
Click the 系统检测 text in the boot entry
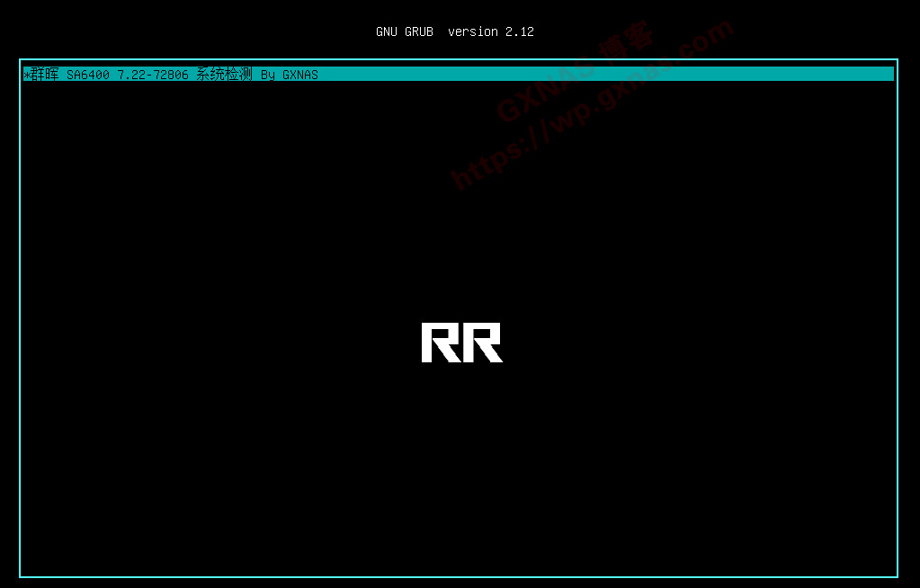(224, 75)
